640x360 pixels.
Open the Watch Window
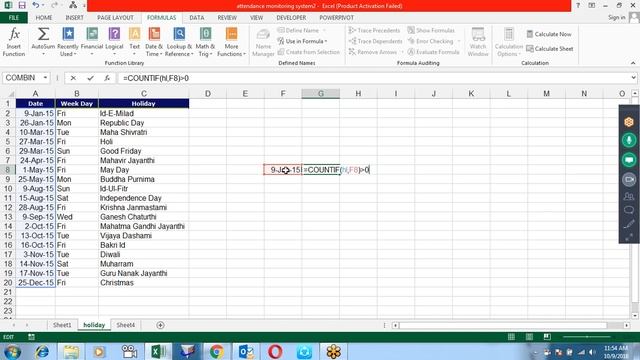click(x=478, y=42)
